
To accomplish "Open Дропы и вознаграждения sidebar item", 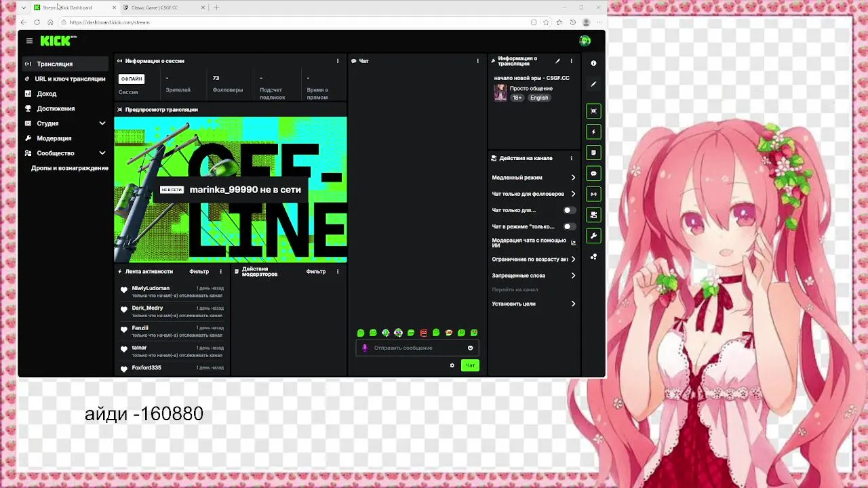I will point(69,168).
